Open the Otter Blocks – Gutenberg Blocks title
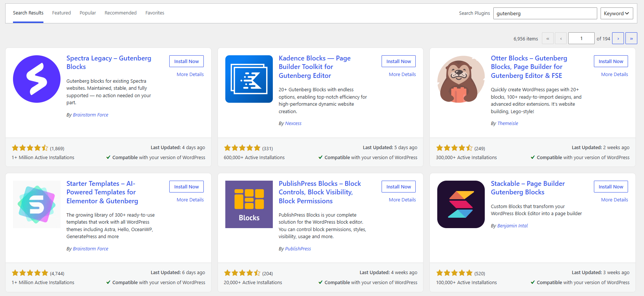Screen dimensions: 644x296 point(529,67)
